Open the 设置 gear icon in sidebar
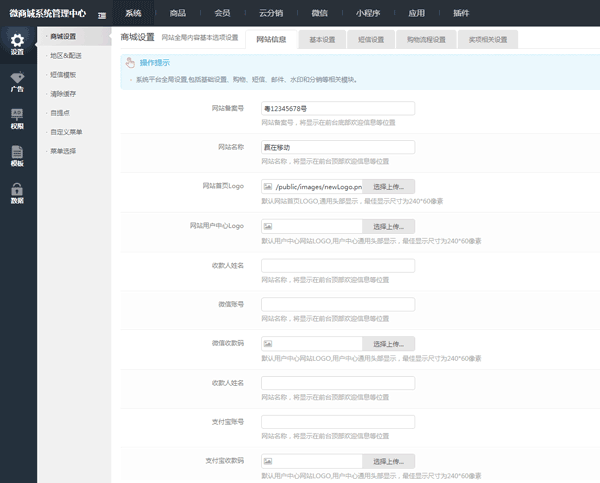 (17, 44)
